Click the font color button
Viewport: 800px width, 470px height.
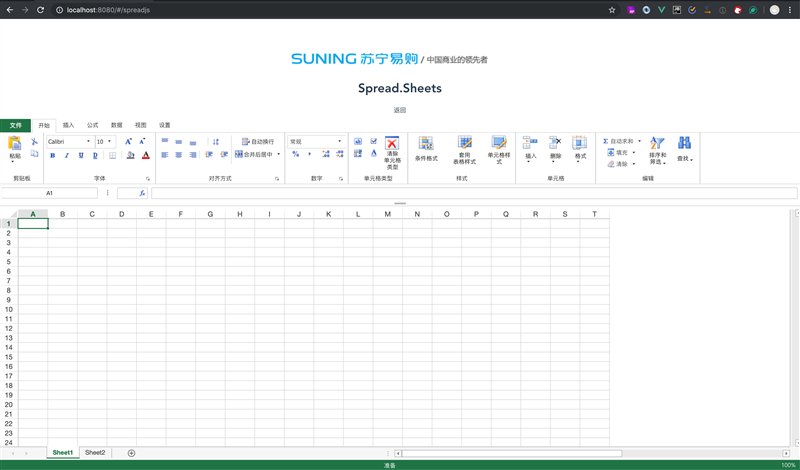[145, 155]
